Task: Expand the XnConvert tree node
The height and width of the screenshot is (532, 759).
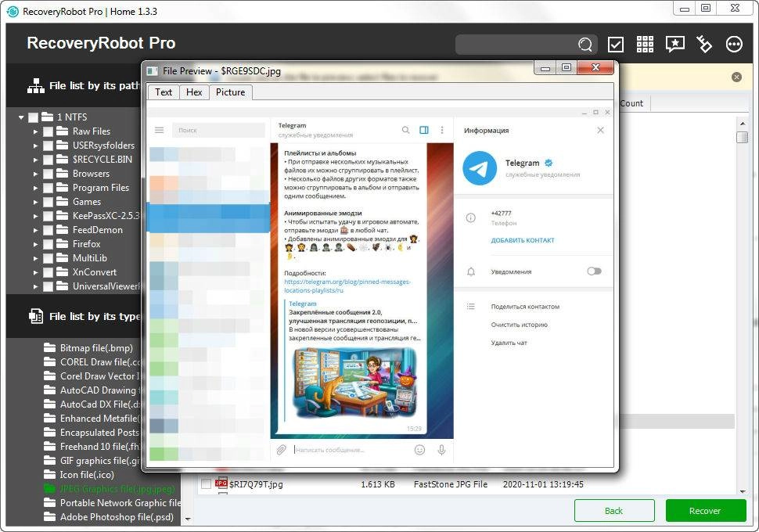Action: [x=35, y=272]
